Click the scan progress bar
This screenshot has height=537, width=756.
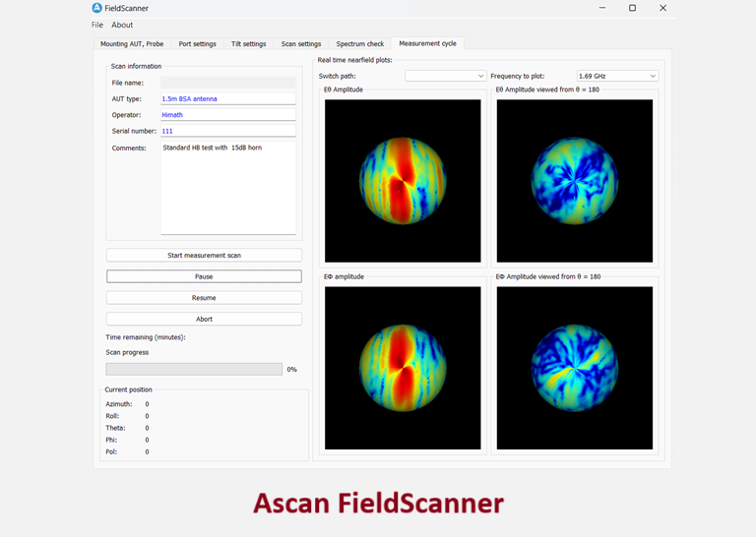(x=194, y=369)
